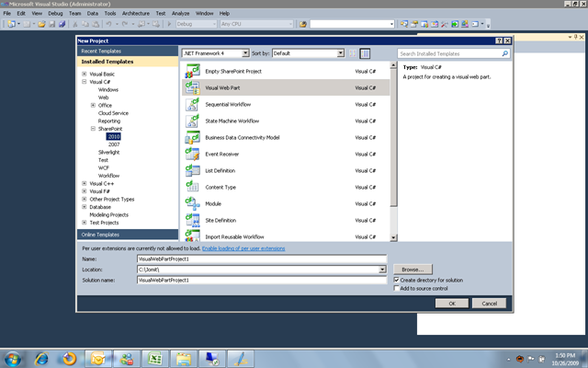
Task: Click the Cancel button
Action: 489,304
